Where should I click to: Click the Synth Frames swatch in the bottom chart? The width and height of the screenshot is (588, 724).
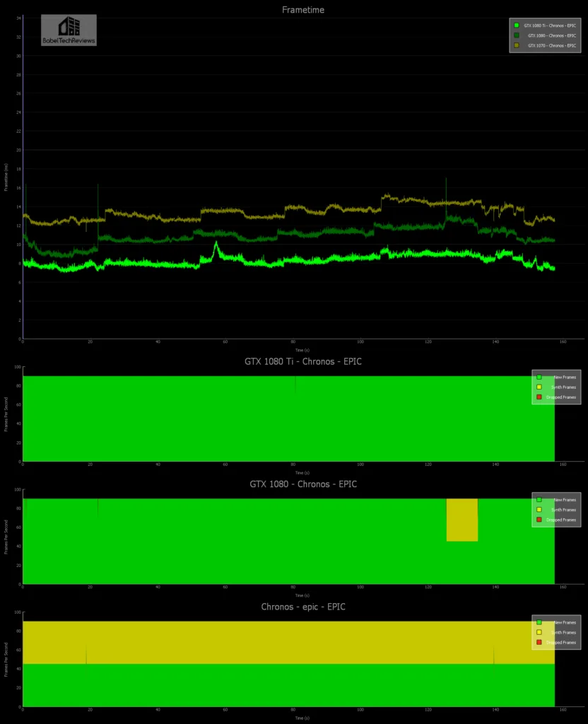tap(539, 632)
